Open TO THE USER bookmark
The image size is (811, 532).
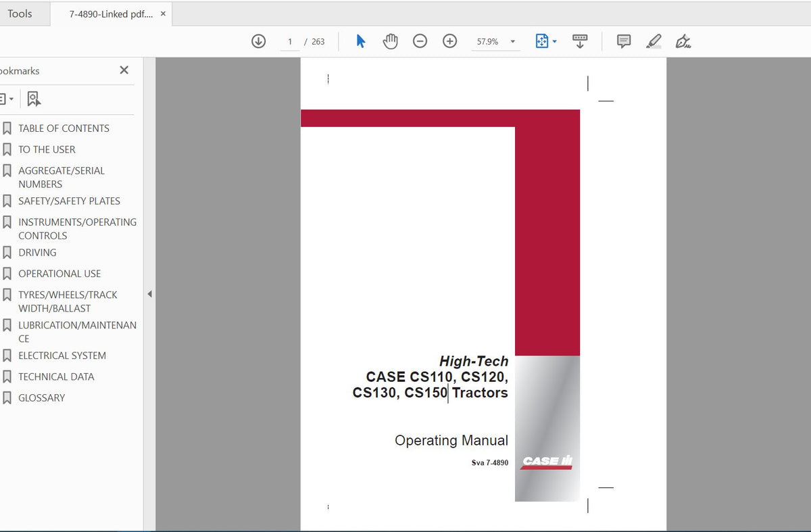pyautogui.click(x=47, y=149)
